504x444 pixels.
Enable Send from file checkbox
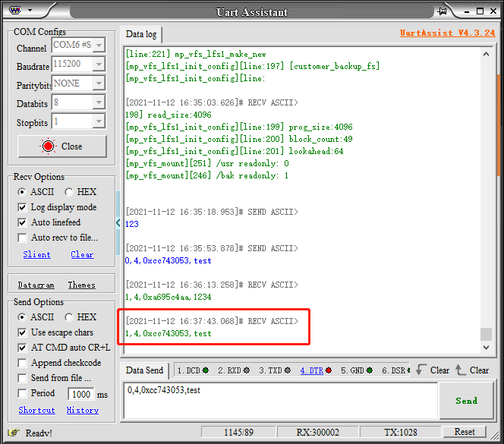pos(22,378)
